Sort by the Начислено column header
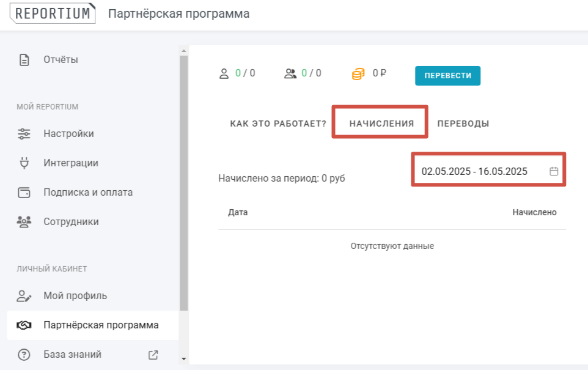The width and height of the screenshot is (588, 370). 534,212
